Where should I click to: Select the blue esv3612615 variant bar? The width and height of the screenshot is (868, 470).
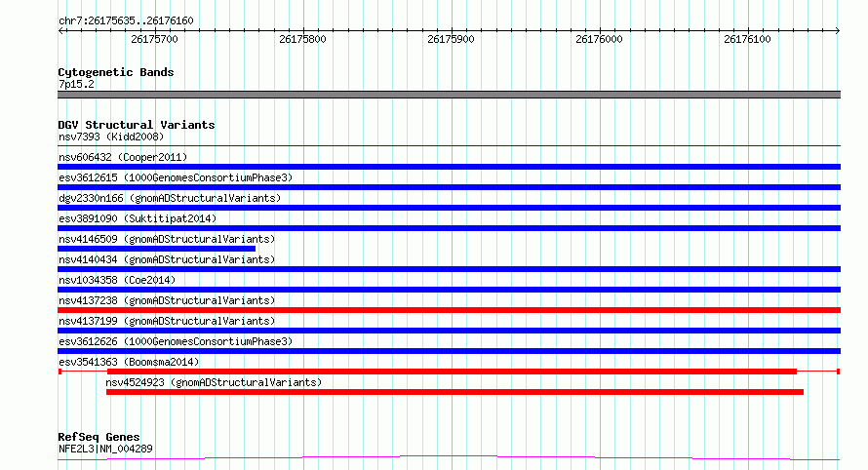[x=449, y=187]
